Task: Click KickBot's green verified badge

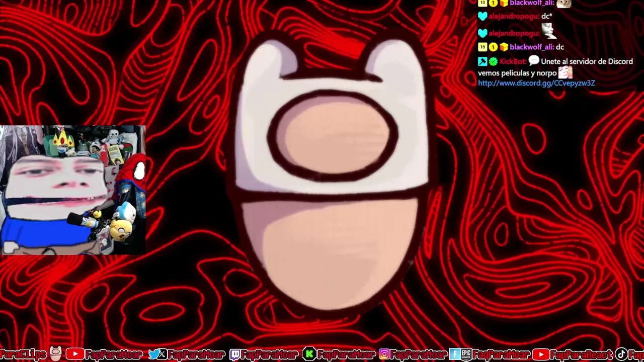Action: point(493,61)
